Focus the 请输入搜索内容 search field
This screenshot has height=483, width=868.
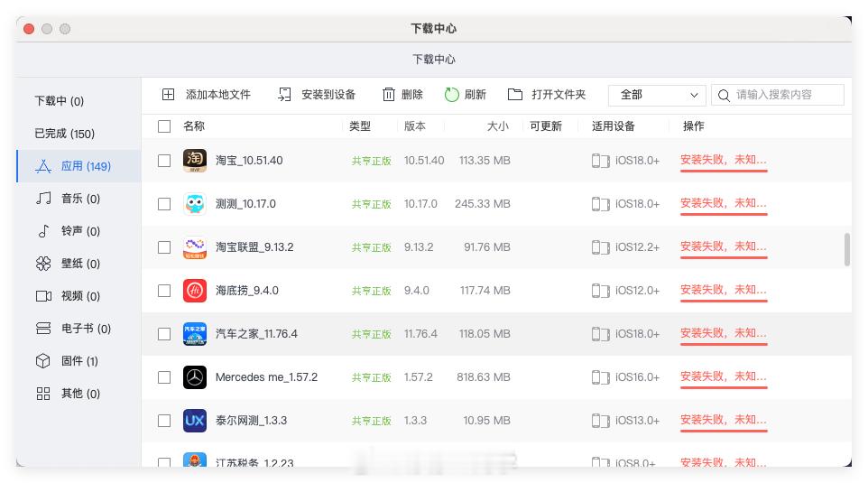tap(778, 96)
